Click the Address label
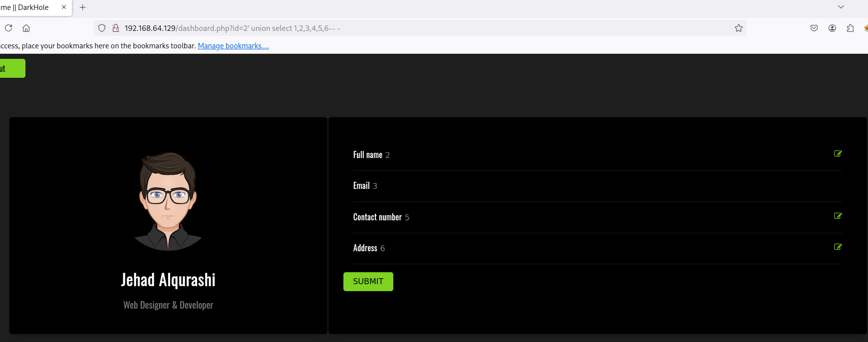868x342 pixels. click(x=365, y=248)
